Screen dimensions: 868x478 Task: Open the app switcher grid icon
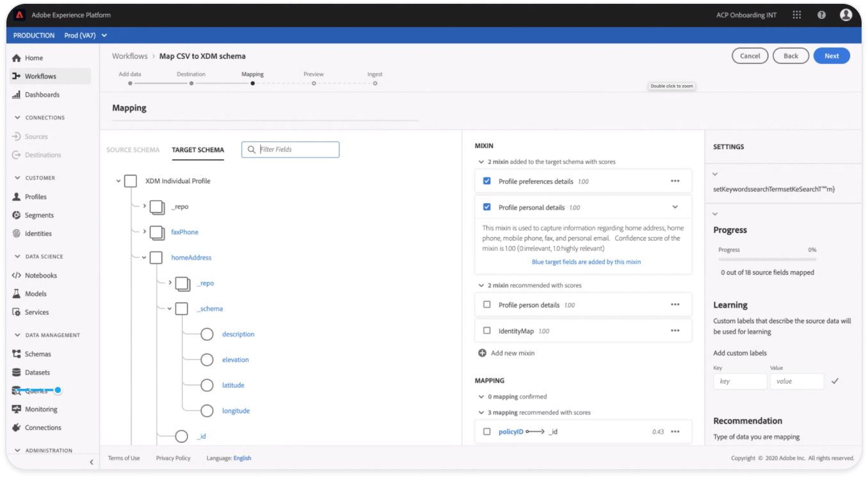click(x=796, y=15)
